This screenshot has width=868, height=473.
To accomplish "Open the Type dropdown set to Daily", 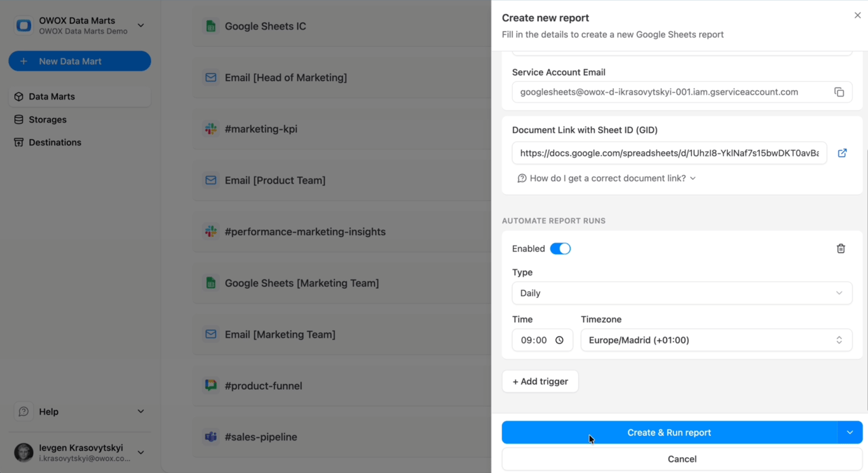I will click(x=682, y=293).
